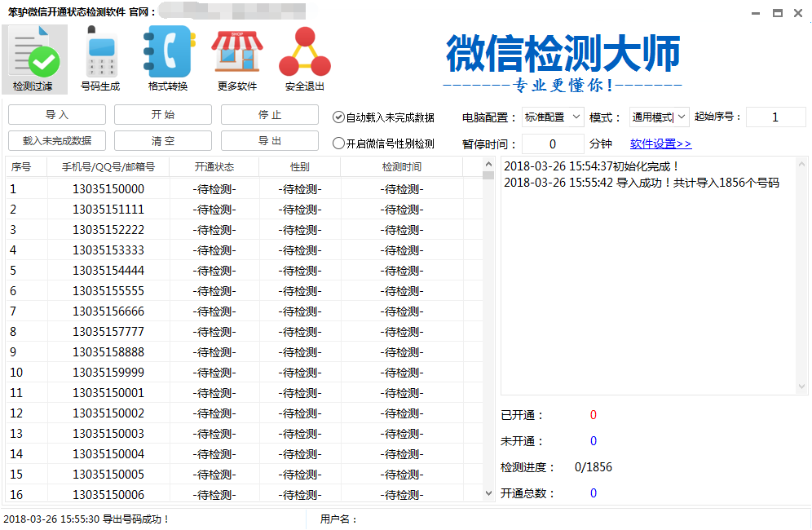The width and height of the screenshot is (812, 530).
Task: Click the table scrollbar thumb
Action: coord(488,174)
